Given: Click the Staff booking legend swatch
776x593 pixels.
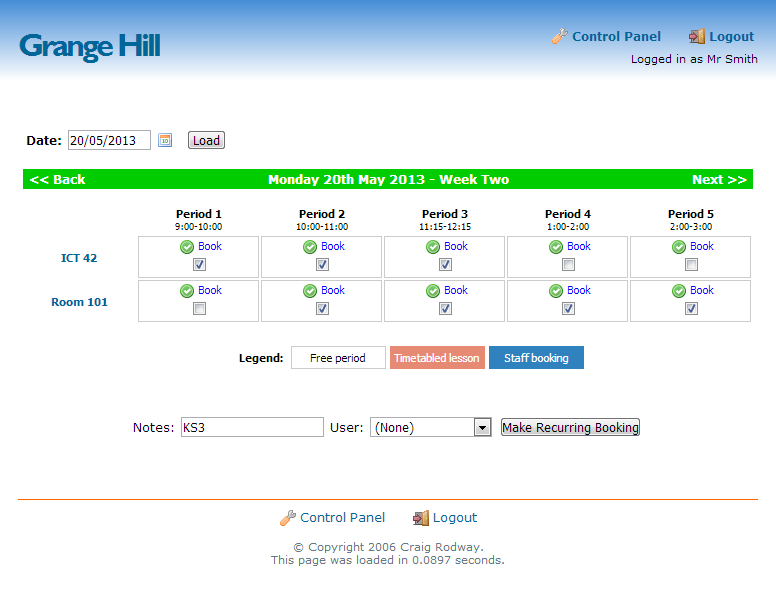Looking at the screenshot, I should pyautogui.click(x=536, y=358).
